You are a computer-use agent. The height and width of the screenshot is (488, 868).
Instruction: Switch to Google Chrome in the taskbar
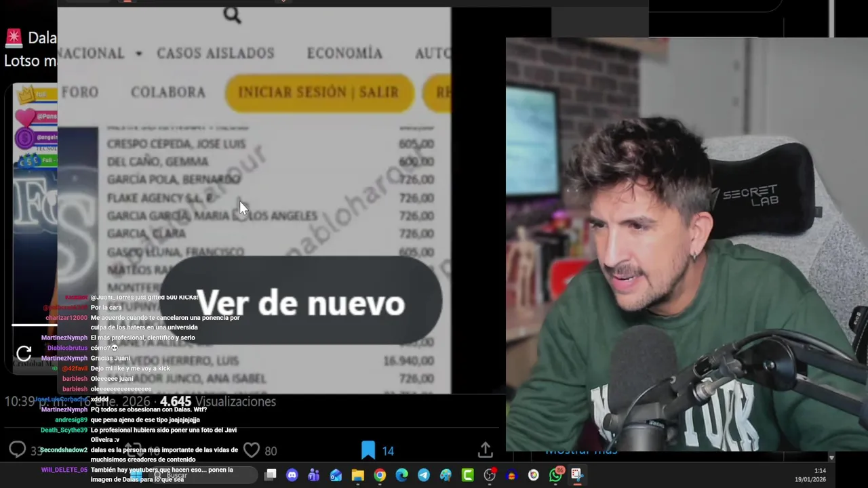[x=380, y=474]
